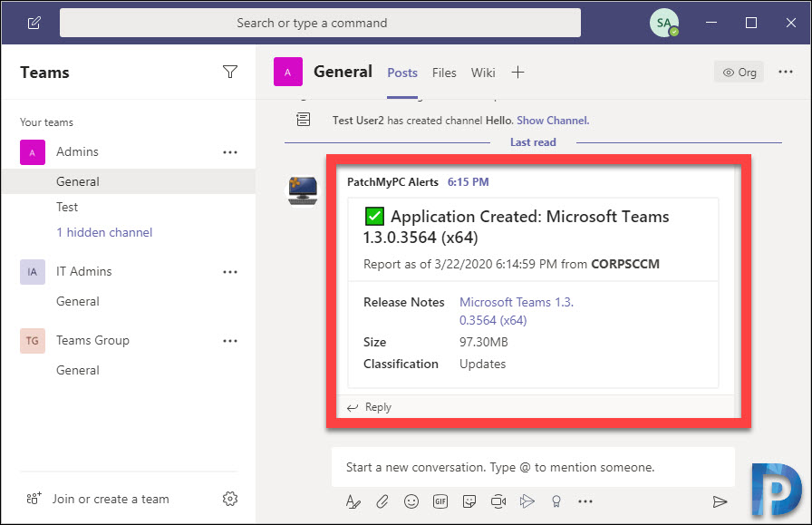Viewport: 812px width, 525px height.
Task: Collapse the IT Admins team
Action: [84, 272]
